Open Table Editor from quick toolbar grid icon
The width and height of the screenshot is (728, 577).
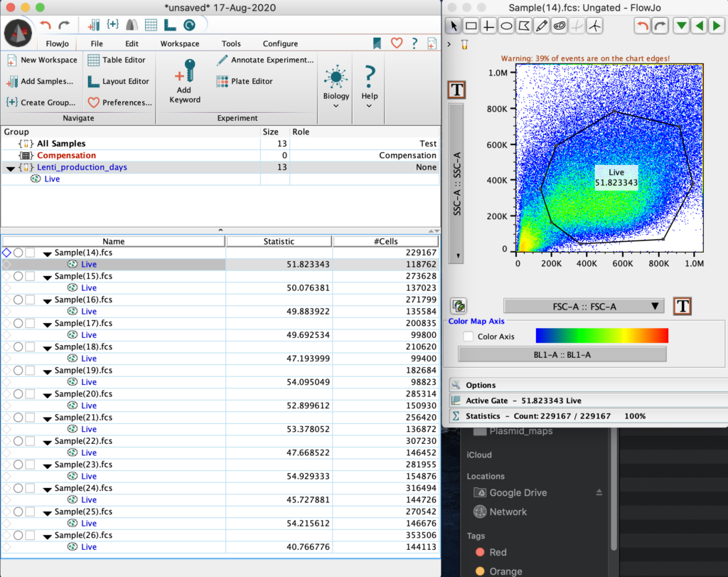pyautogui.click(x=151, y=25)
